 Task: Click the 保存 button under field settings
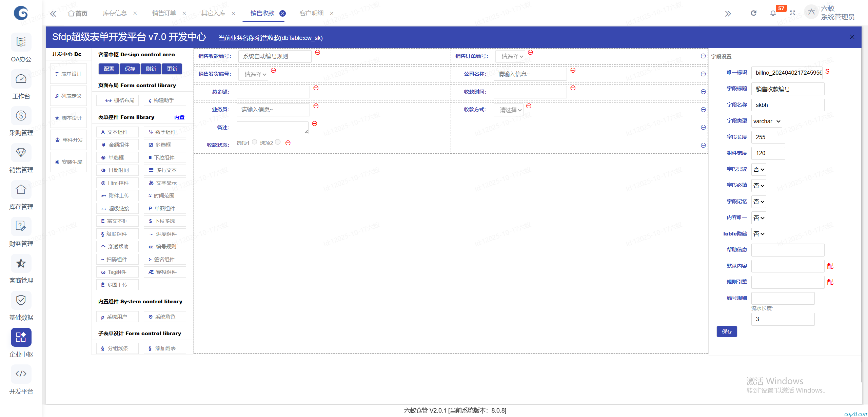(727, 331)
